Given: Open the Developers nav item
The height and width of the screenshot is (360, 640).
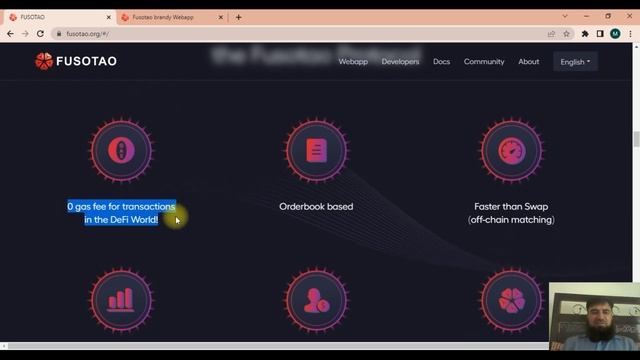Looking at the screenshot, I should tap(400, 62).
